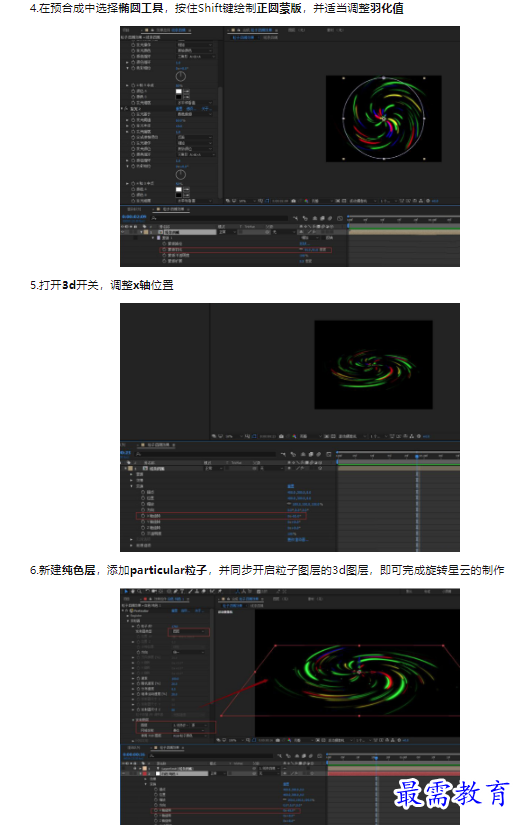This screenshot has width=518, height=825.
Task: Open Graph Editor icon in second screenshot timeline
Action: (329, 454)
